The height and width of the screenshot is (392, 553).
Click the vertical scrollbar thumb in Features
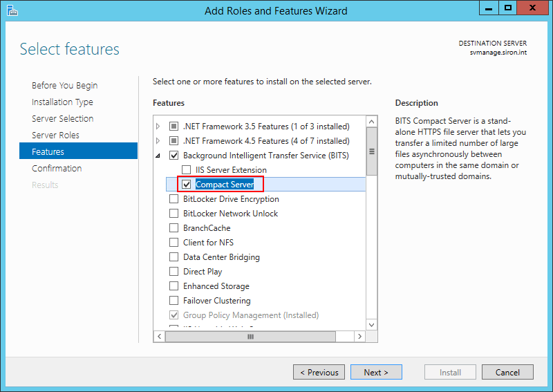pyautogui.click(x=371, y=151)
